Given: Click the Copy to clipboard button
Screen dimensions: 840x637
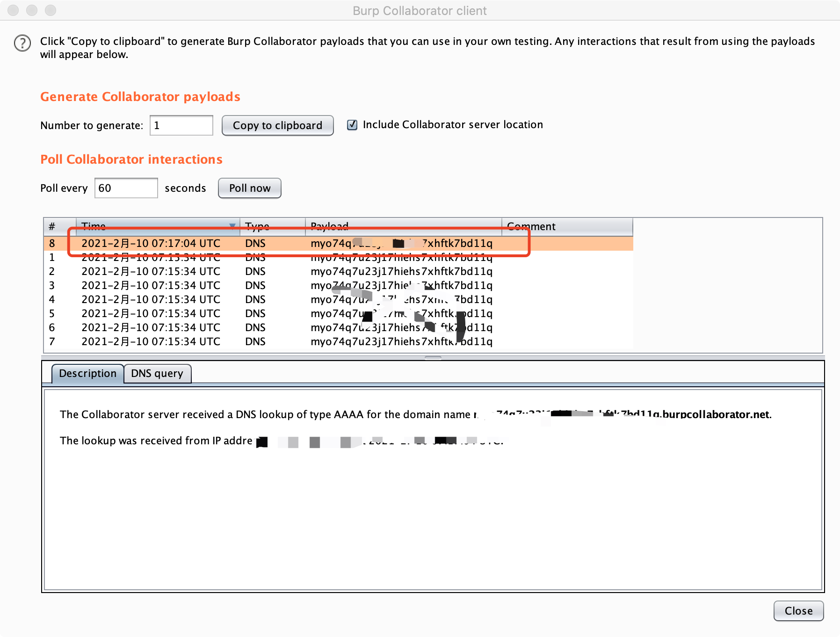Looking at the screenshot, I should [277, 125].
